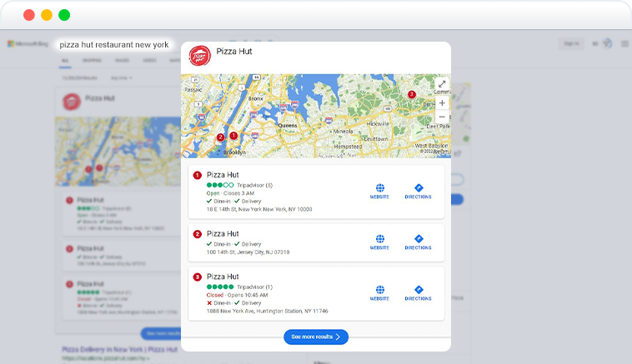The height and width of the screenshot is (364, 632).
Task: Get Directions to Jersey City Pizza Hut
Action: pos(419,242)
